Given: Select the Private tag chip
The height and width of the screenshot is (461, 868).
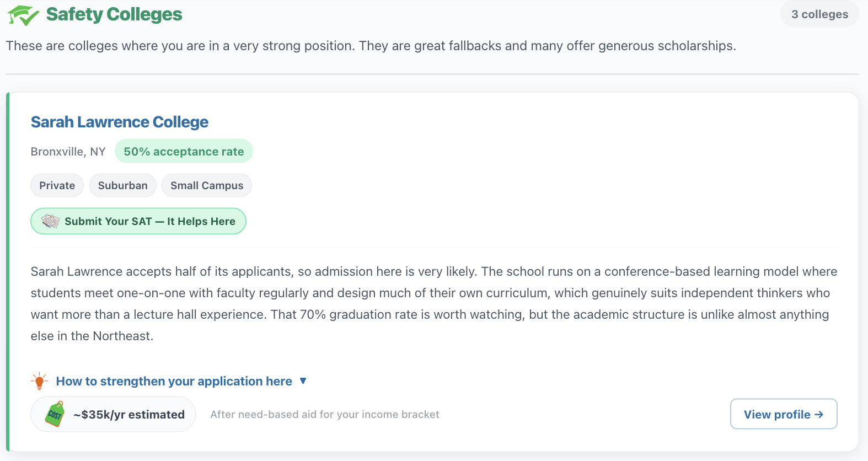Looking at the screenshot, I should click(x=57, y=185).
